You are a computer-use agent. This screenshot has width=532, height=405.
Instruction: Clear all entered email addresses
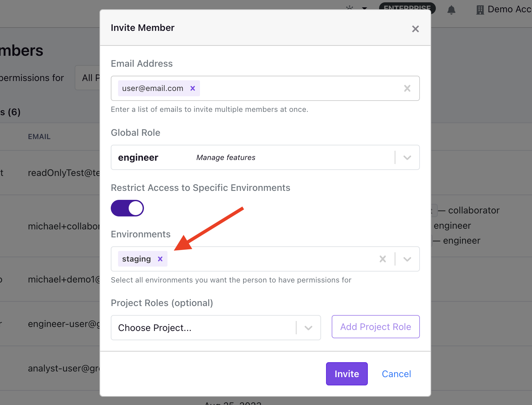pyautogui.click(x=407, y=88)
